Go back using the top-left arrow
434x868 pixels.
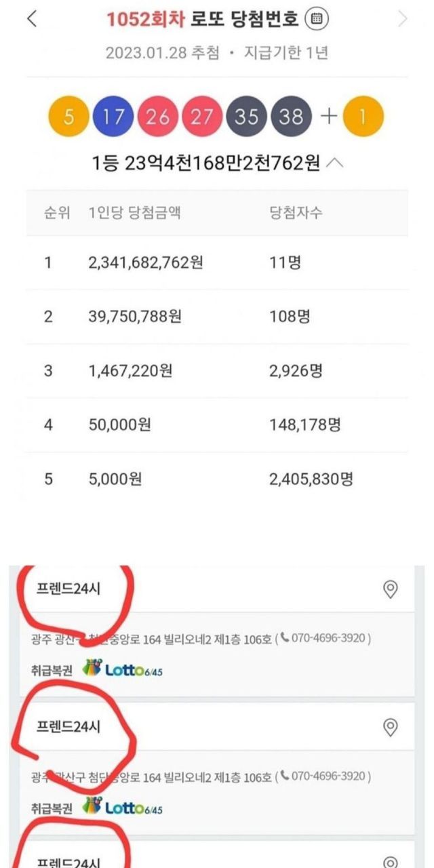click(x=32, y=19)
